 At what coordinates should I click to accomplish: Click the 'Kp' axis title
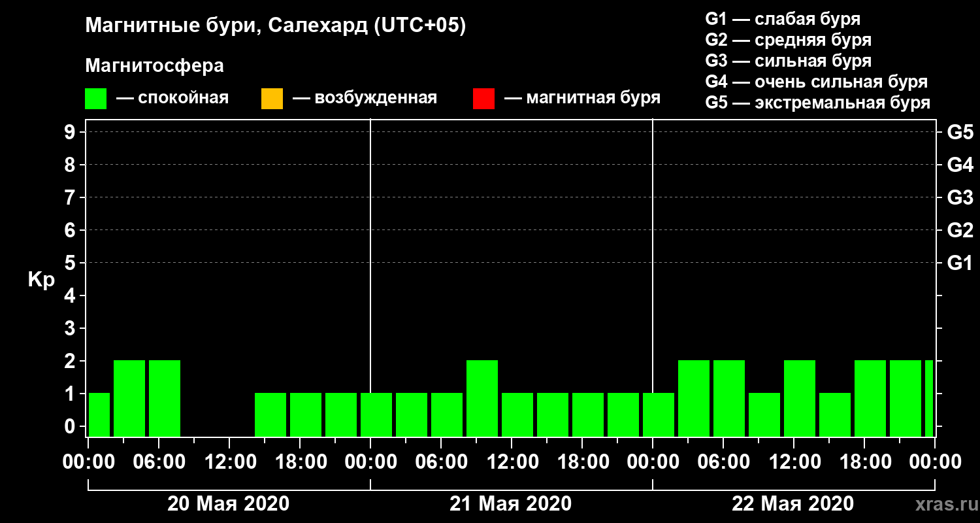(41, 279)
